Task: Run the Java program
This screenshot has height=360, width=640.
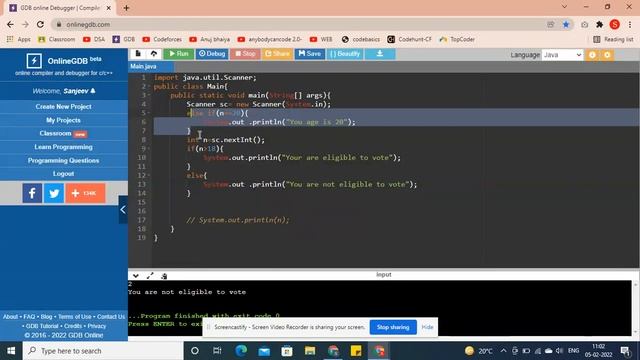Action: pos(178,54)
